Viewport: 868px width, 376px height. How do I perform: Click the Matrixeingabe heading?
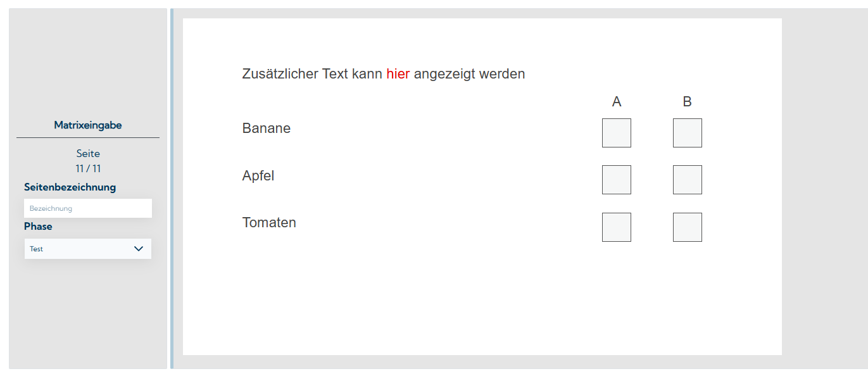88,125
